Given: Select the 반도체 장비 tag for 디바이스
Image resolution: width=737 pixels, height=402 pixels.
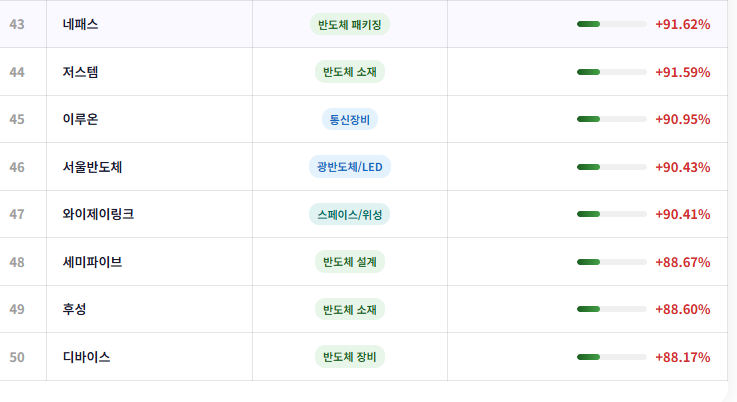Looking at the screenshot, I should [x=350, y=357].
